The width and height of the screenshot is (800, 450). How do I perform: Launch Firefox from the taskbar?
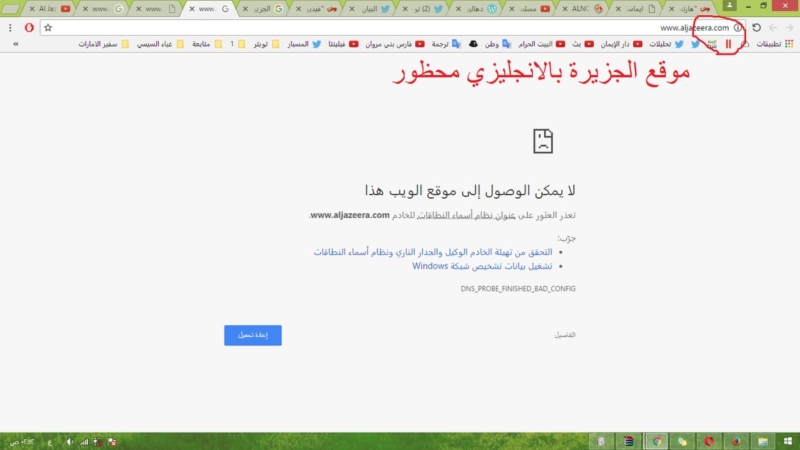pyautogui.click(x=736, y=441)
